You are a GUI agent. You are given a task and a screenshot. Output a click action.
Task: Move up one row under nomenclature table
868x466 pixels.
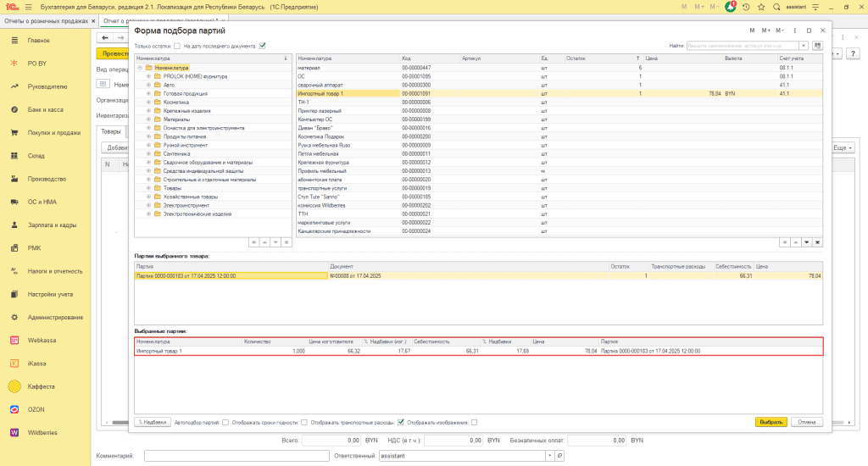click(x=795, y=242)
